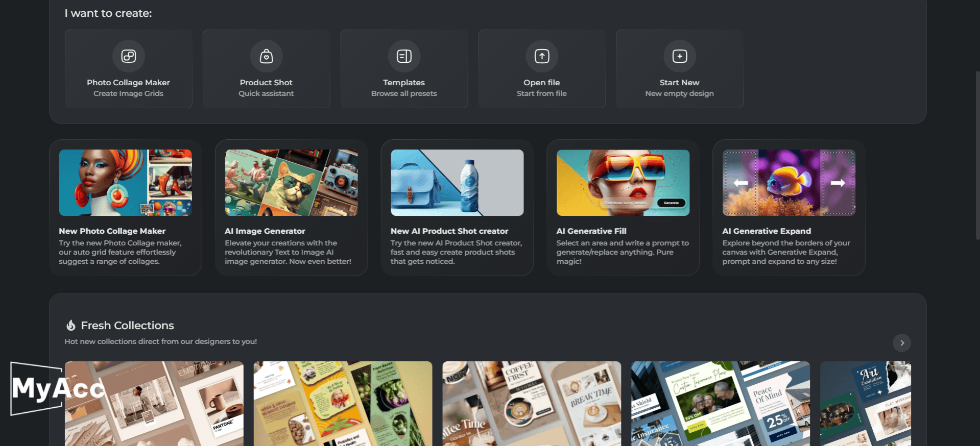980x446 pixels.
Task: Click 'Hot new collections direct from our designers' text
Action: pos(161,341)
